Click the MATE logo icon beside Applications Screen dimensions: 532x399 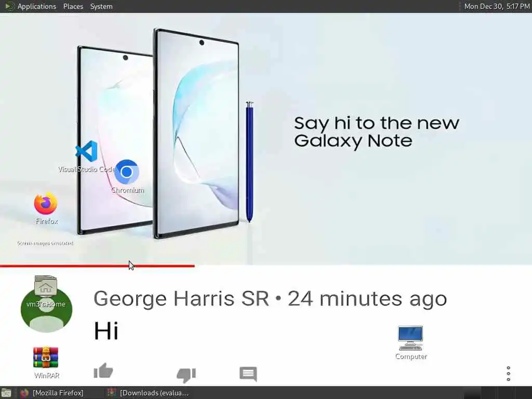(9, 6)
